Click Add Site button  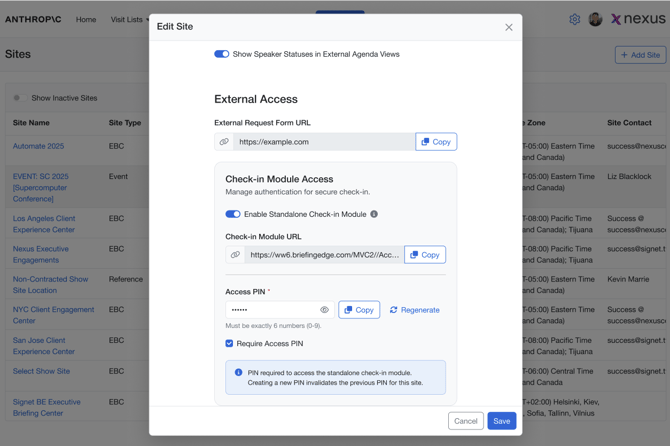point(640,55)
